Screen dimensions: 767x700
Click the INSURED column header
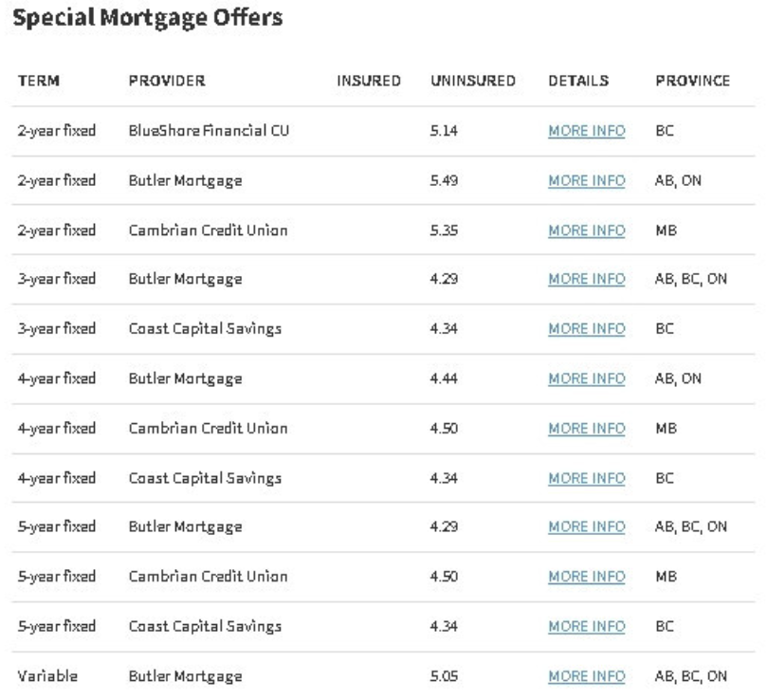point(369,81)
